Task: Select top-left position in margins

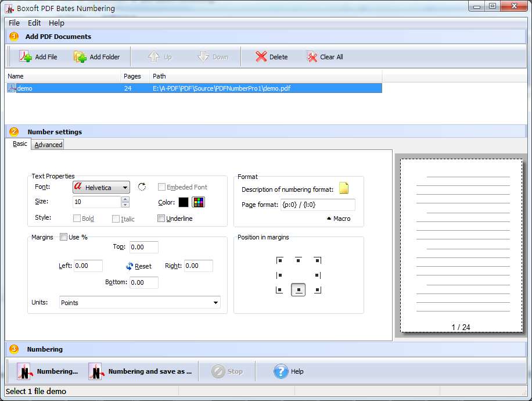Action: click(279, 260)
